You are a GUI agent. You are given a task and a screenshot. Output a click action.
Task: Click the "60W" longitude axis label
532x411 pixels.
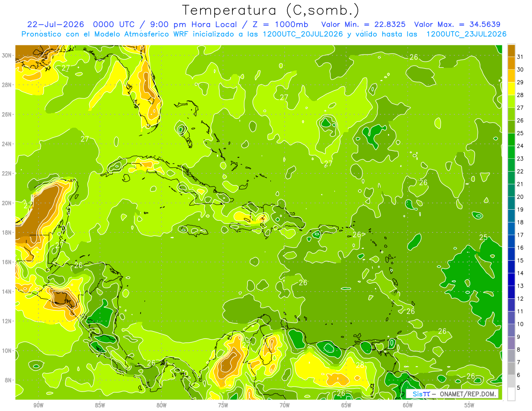pos(408,405)
